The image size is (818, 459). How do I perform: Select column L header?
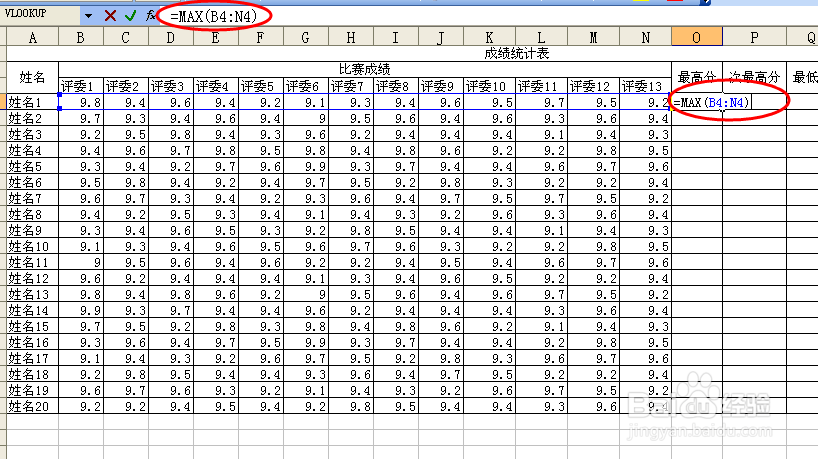coord(541,37)
